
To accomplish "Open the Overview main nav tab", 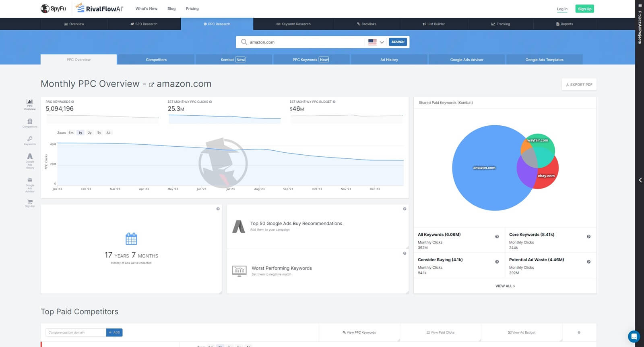I will pyautogui.click(x=74, y=24).
